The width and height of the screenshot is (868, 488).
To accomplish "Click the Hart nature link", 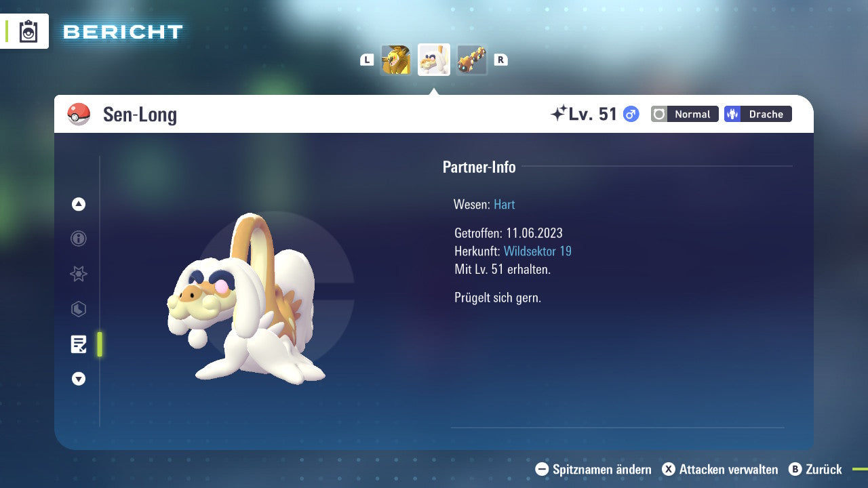I will point(504,204).
